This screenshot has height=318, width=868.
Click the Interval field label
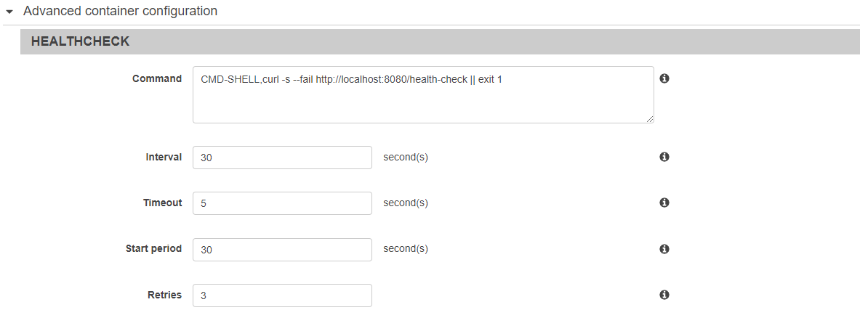pos(164,157)
